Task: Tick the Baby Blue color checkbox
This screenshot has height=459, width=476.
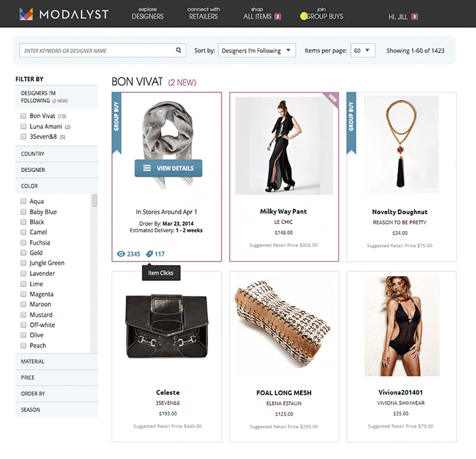Action: 23,211
